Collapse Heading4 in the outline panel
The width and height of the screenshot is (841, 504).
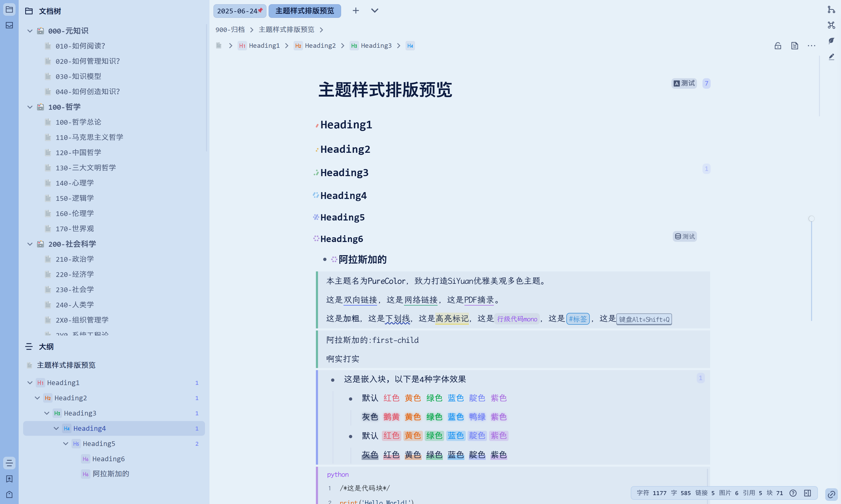56,428
